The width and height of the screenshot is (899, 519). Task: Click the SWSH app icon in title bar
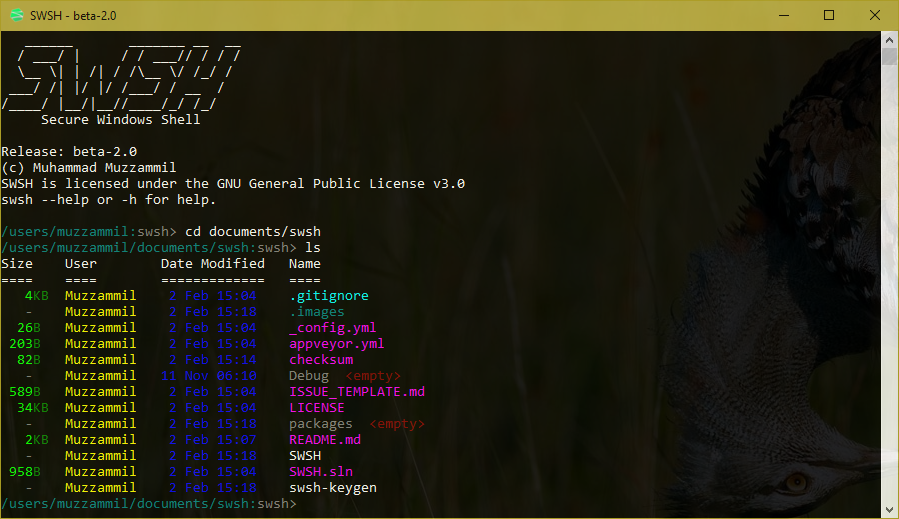[17, 15]
